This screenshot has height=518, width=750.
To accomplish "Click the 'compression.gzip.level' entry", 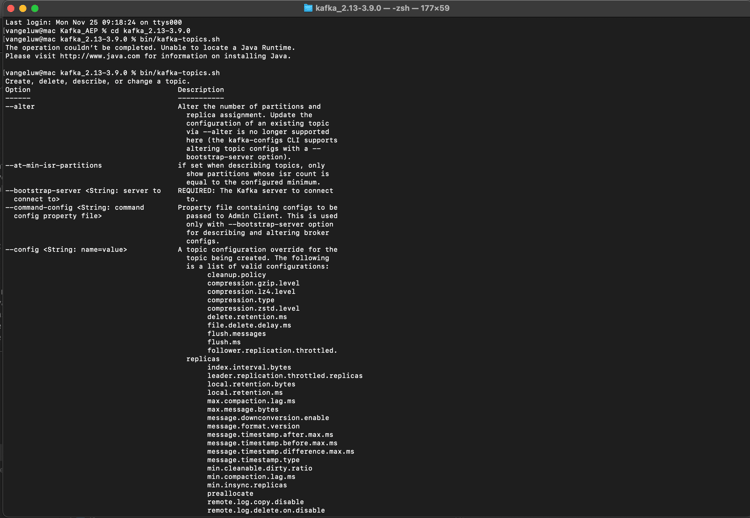I will click(x=253, y=283).
